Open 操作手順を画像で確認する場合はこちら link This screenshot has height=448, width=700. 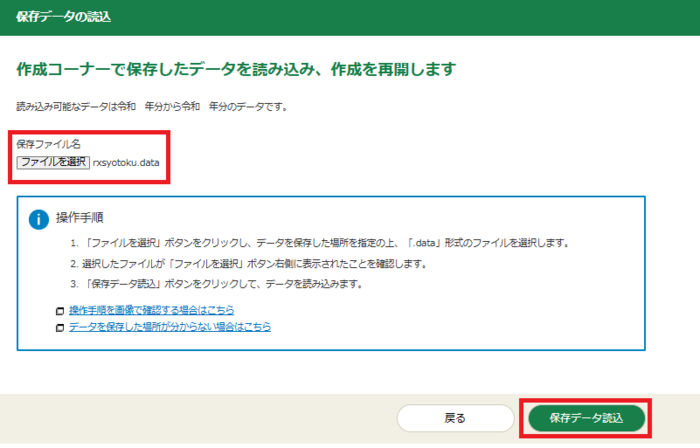click(x=151, y=310)
